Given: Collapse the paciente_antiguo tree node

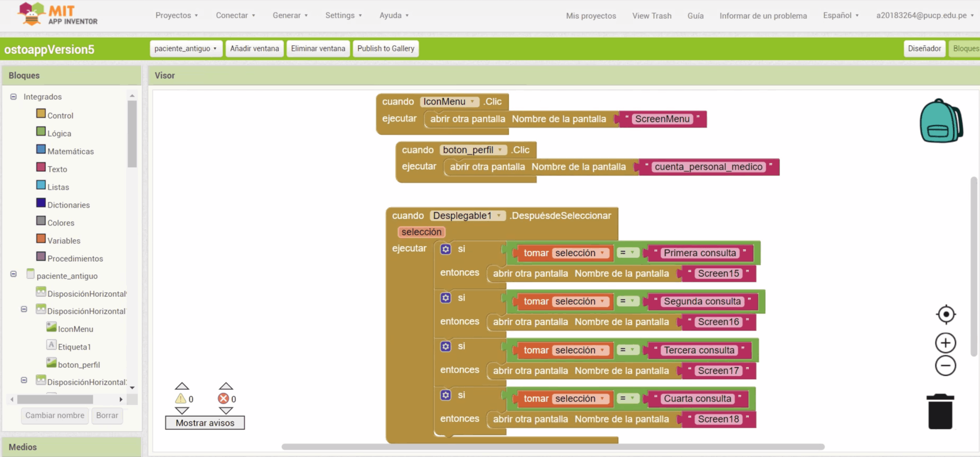Looking at the screenshot, I should 14,274.
